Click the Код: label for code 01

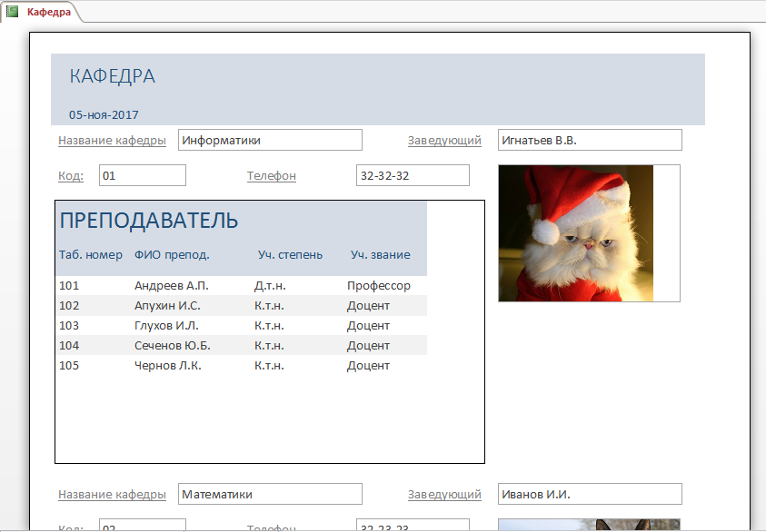pos(71,176)
